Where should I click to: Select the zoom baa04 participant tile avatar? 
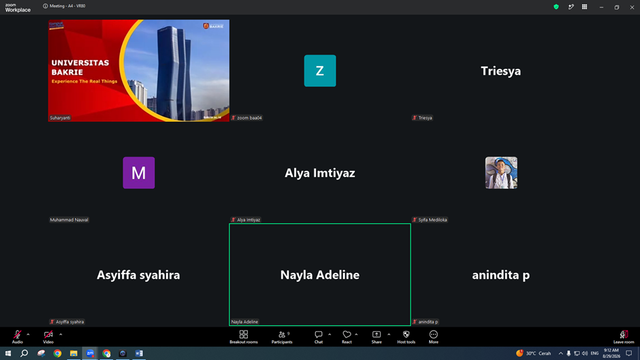click(x=320, y=71)
